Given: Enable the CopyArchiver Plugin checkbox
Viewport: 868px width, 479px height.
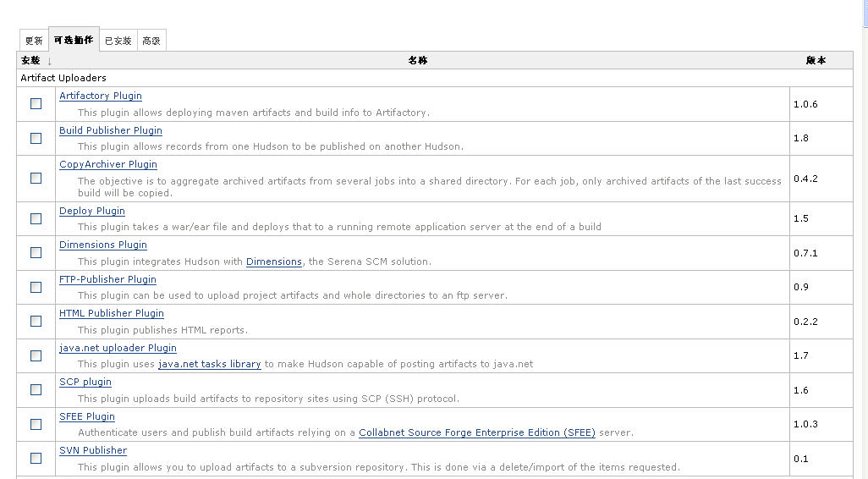Looking at the screenshot, I should point(36,178).
